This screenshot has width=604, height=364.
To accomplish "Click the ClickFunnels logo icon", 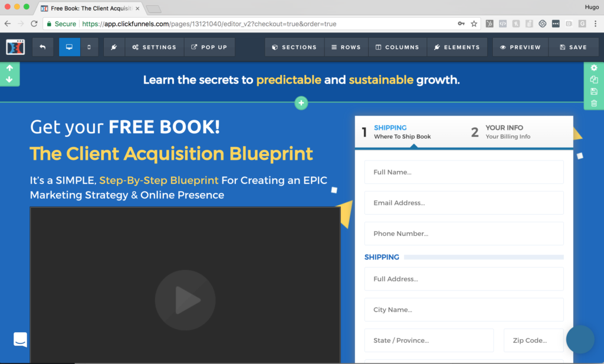I will 15,47.
